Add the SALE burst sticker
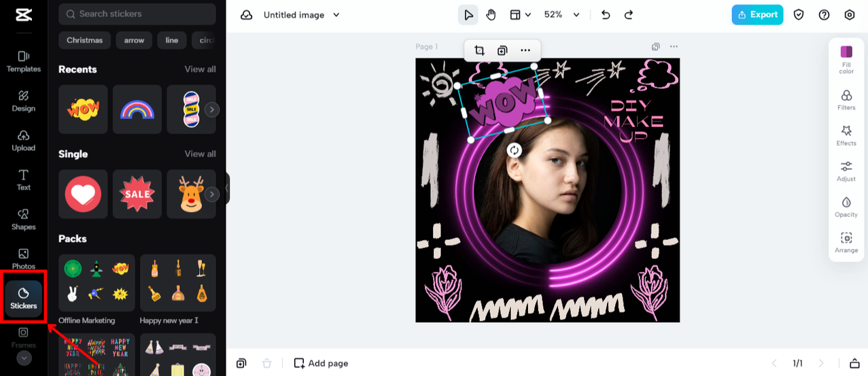 click(x=137, y=194)
